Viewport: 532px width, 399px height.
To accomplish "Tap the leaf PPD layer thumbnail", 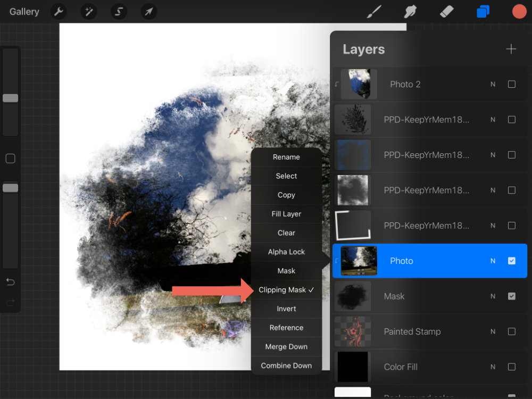I will [353, 119].
